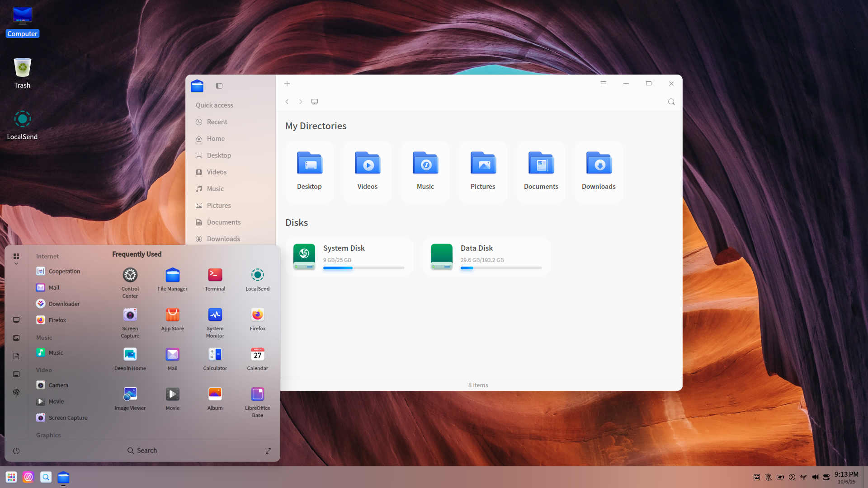Open the Downloads folder in My Directories
Viewport: 868px width, 488px height.
tap(599, 172)
